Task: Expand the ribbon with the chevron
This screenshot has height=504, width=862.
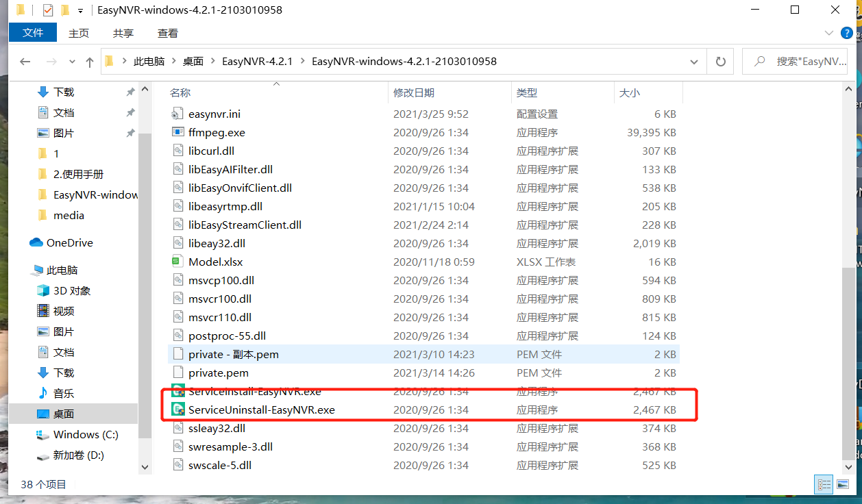Action: (829, 33)
